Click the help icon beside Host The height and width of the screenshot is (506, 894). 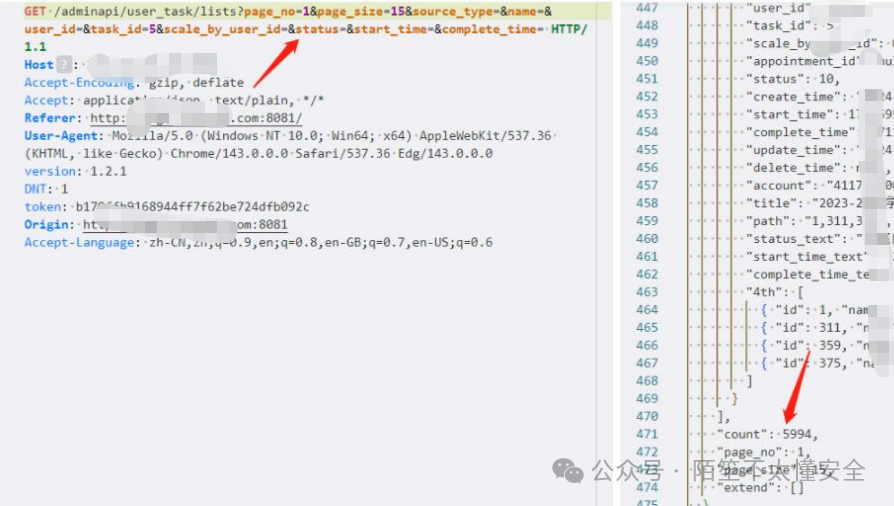[64, 64]
